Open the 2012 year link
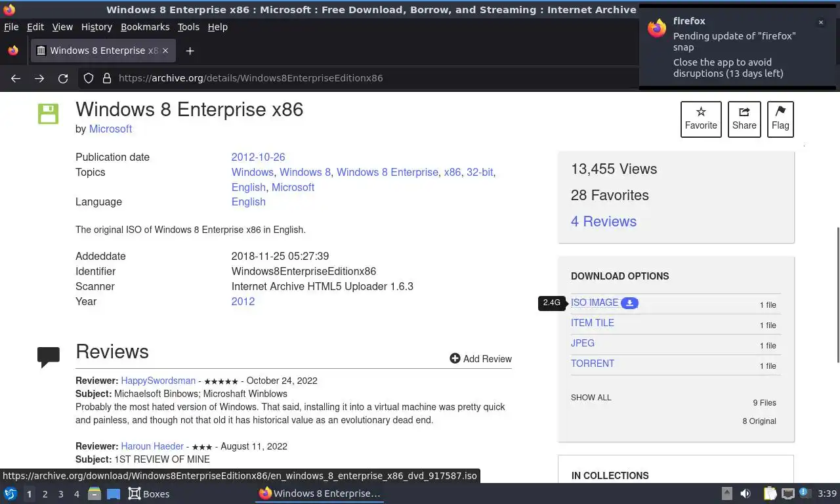 (x=243, y=301)
